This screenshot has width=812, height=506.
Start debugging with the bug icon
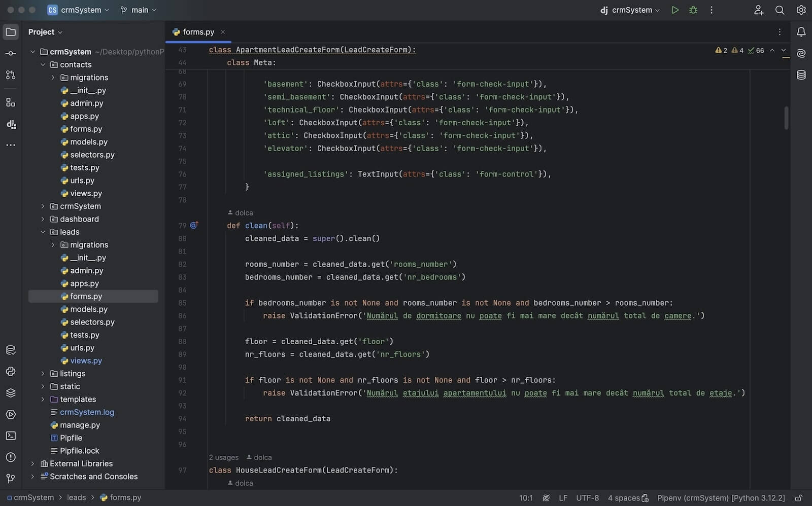[x=693, y=10]
